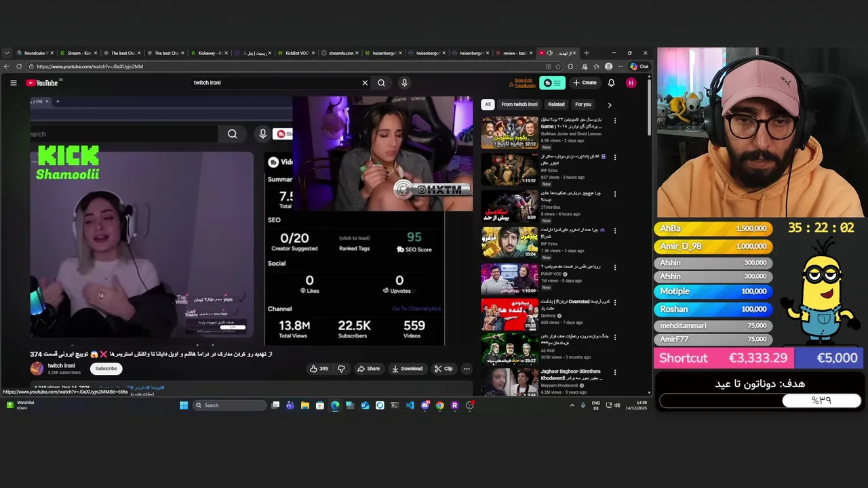The image size is (868, 488).
Task: Download the video
Action: pos(407,369)
